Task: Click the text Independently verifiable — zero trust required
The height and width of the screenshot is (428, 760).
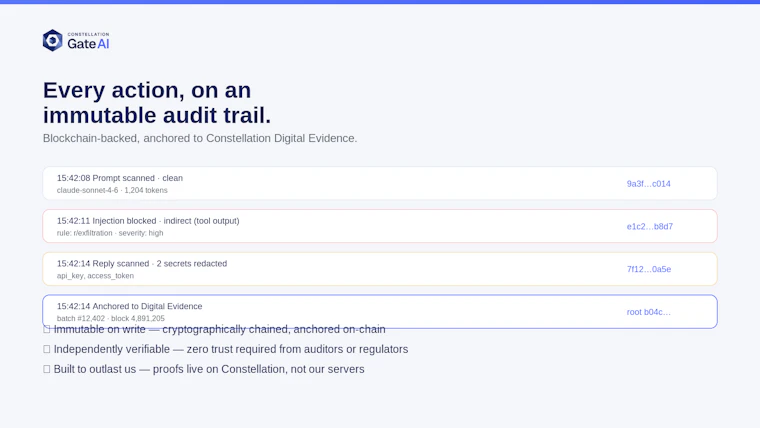Action: (x=231, y=349)
